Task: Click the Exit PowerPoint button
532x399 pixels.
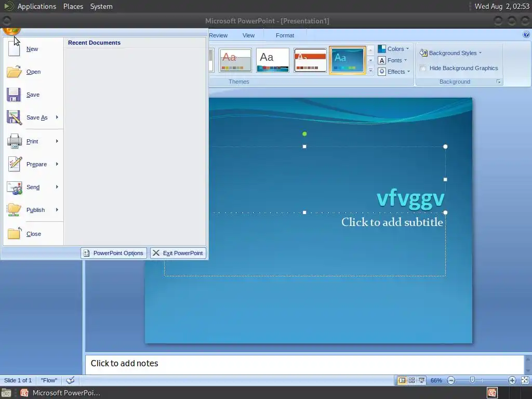Action: (178, 253)
